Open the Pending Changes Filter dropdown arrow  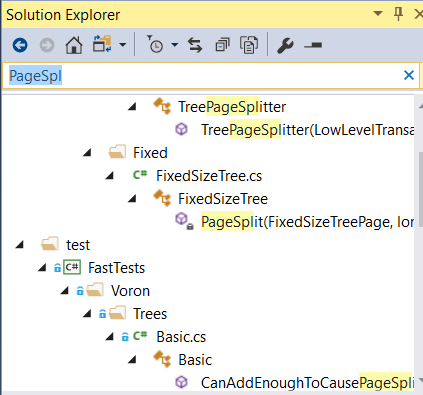[174, 44]
